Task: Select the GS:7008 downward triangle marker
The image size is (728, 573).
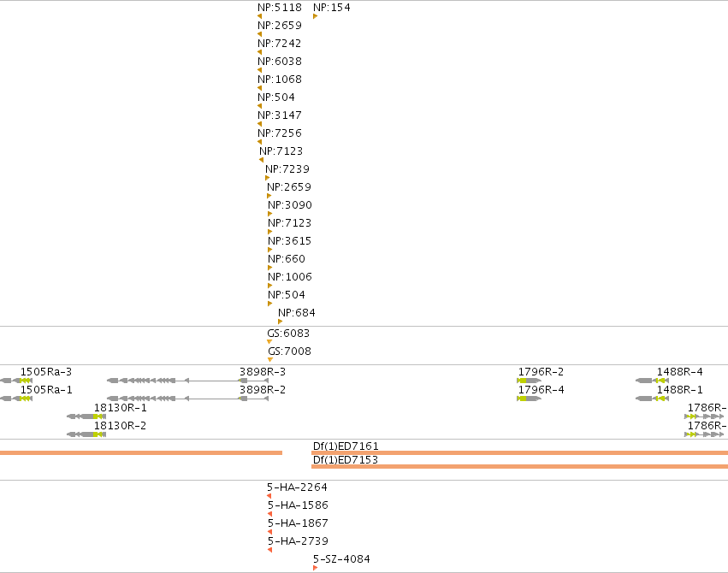Action: (x=270, y=359)
